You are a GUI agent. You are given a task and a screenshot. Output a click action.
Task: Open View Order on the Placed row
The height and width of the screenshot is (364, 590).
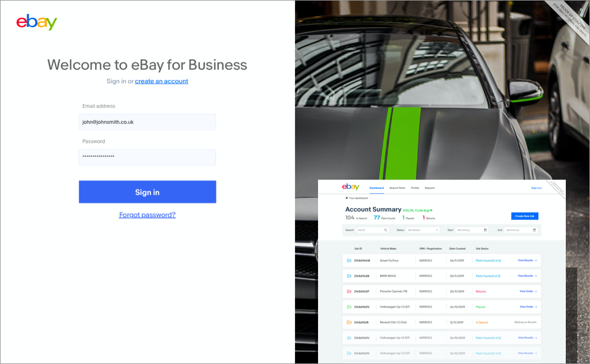(528, 306)
